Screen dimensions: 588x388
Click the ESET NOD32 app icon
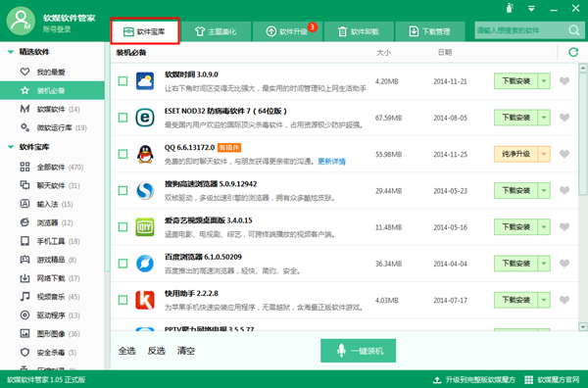click(145, 118)
